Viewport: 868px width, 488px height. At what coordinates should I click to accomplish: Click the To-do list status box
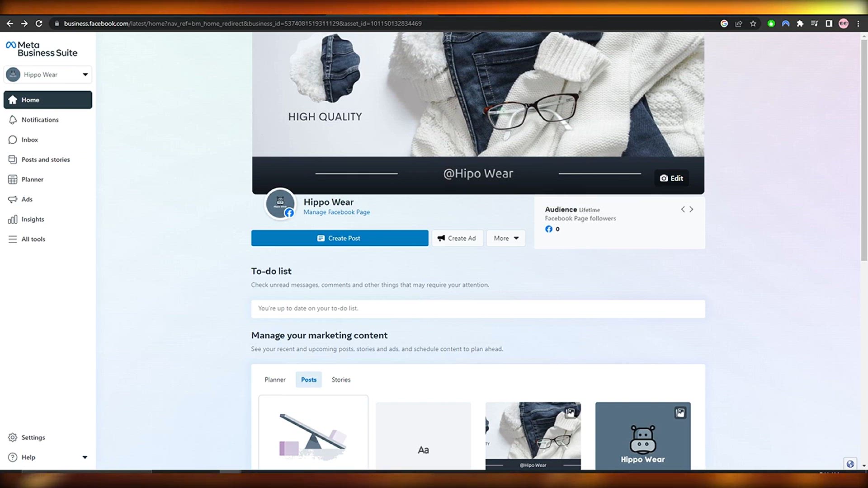tap(478, 309)
